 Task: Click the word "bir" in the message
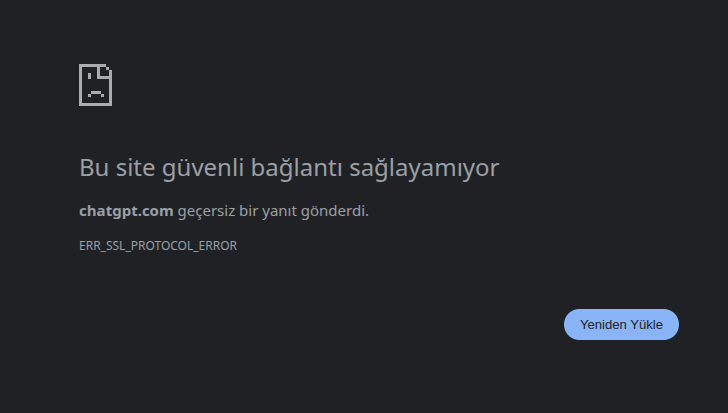pos(248,211)
